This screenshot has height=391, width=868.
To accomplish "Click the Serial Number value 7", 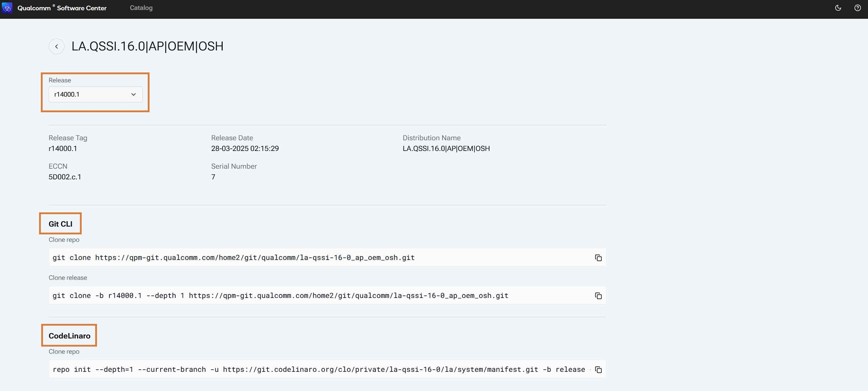I will 213,177.
